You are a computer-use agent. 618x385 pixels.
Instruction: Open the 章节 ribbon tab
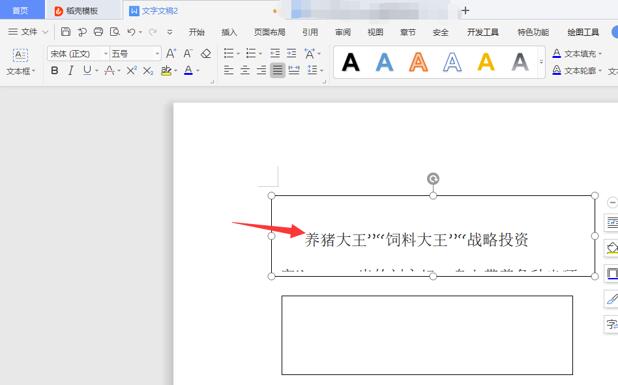click(408, 32)
